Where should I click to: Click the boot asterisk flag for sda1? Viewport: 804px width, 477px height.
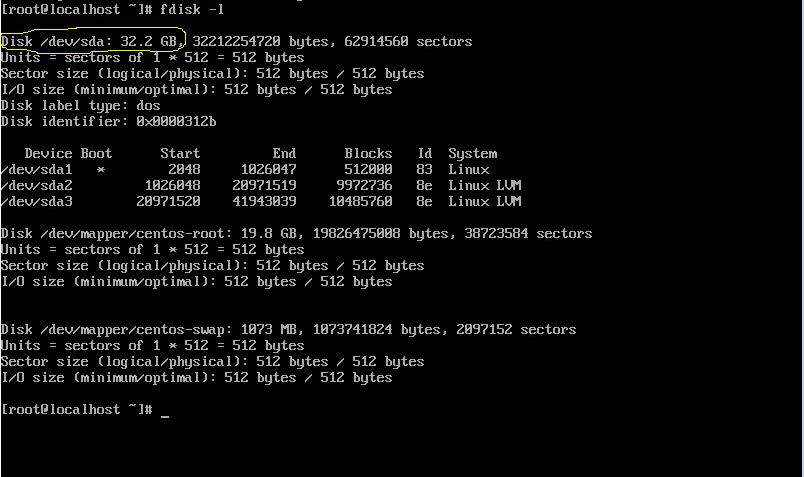click(100, 170)
